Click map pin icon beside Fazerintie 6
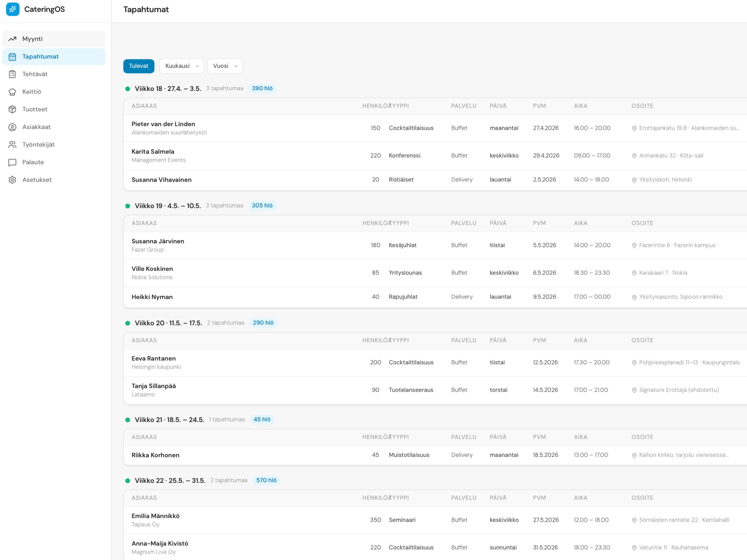The image size is (747, 560). pyautogui.click(x=634, y=245)
